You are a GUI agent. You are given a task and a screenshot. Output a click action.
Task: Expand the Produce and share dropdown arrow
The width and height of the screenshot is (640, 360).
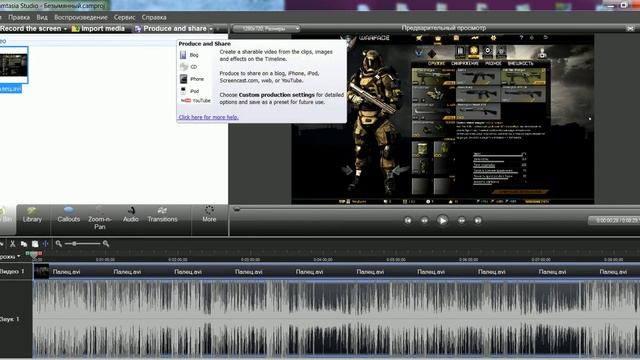point(211,29)
